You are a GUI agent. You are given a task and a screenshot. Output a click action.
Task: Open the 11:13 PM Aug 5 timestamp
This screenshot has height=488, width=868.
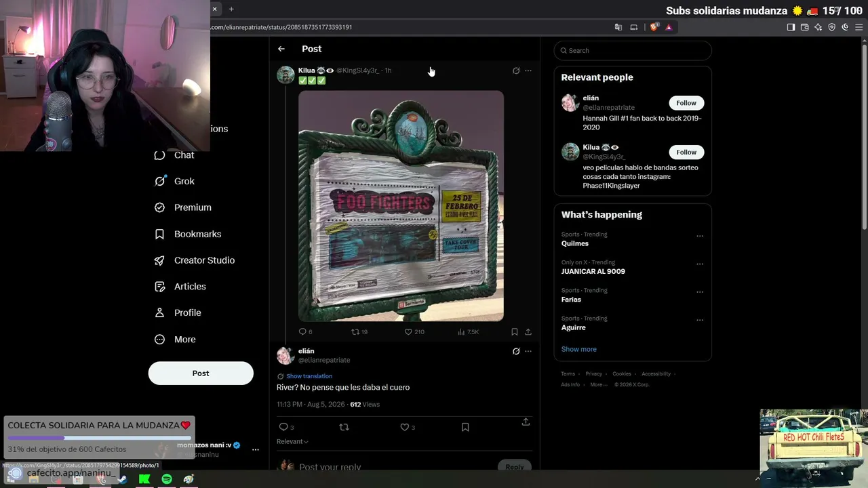pos(311,405)
